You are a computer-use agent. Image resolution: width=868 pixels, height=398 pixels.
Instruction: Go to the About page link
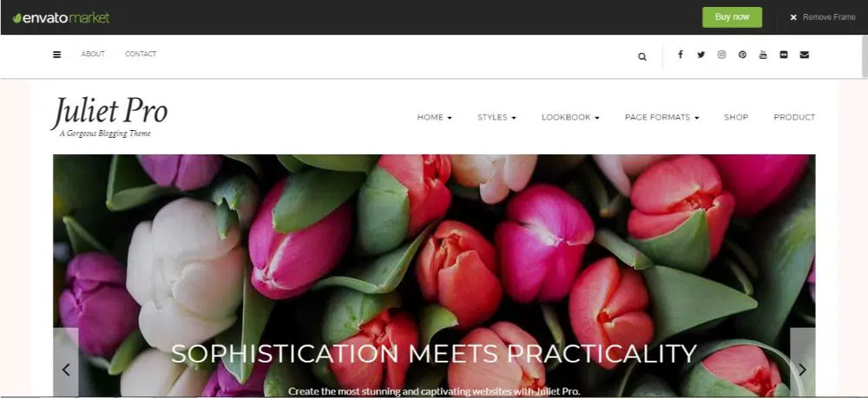(x=93, y=54)
